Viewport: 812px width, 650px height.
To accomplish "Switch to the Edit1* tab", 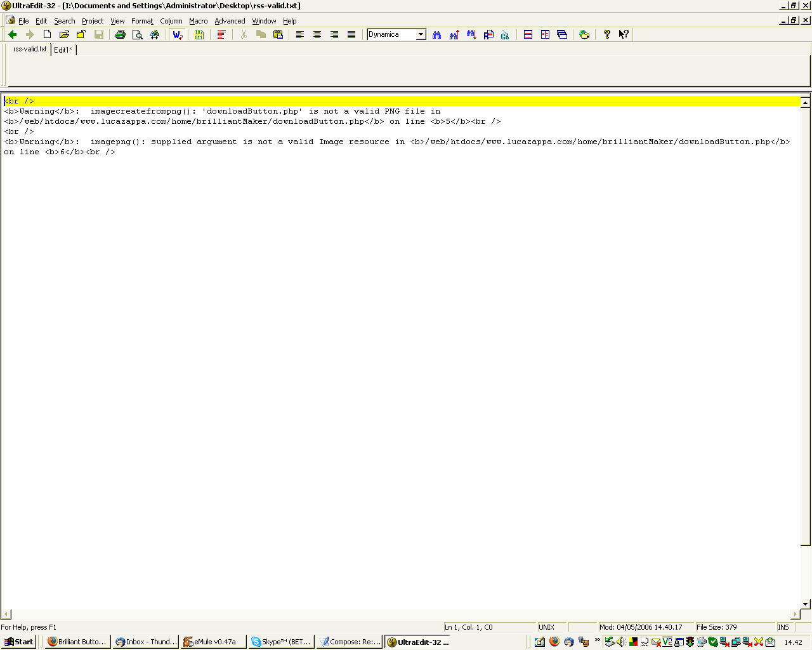I will point(63,50).
